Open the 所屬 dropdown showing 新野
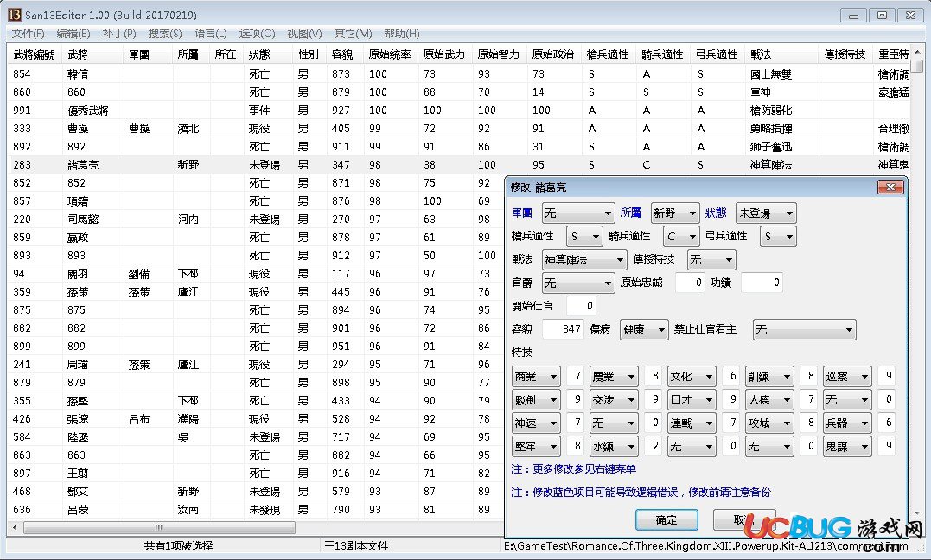Screen dimensions: 931x560 pyautogui.click(x=675, y=213)
